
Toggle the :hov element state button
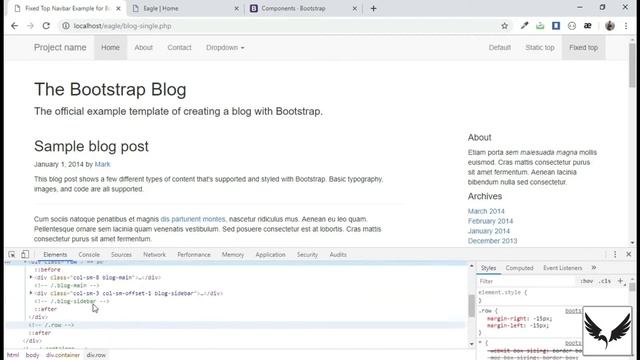[x=587, y=281]
